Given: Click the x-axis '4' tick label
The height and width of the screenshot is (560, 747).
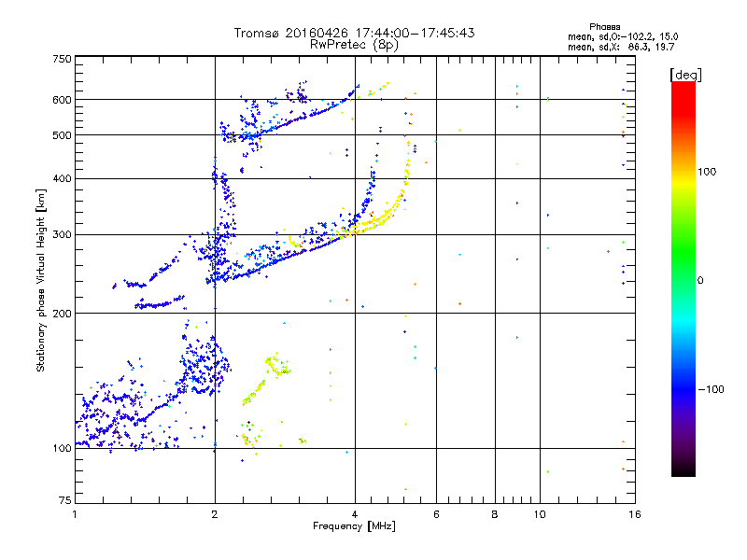Looking at the screenshot, I should pos(355,514).
